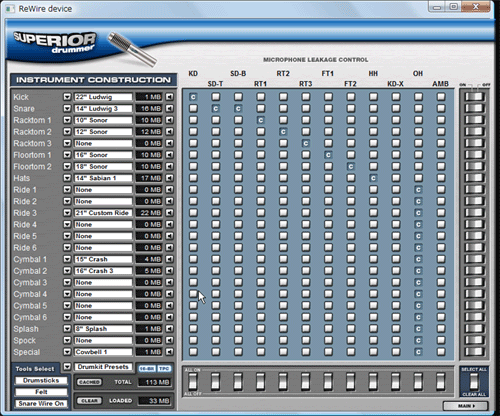Go to the MAIN page button
Image resolution: width=500 pixels, height=416 pixels.
point(466,406)
